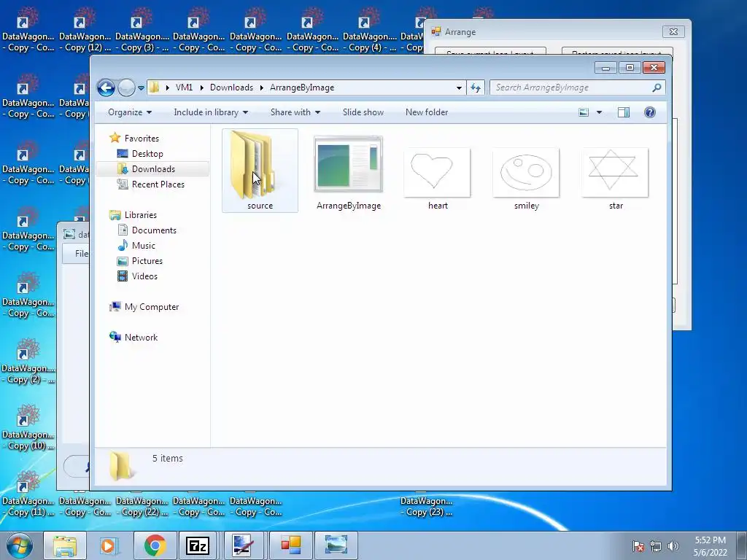Go back with the Explorer back arrow

[106, 87]
